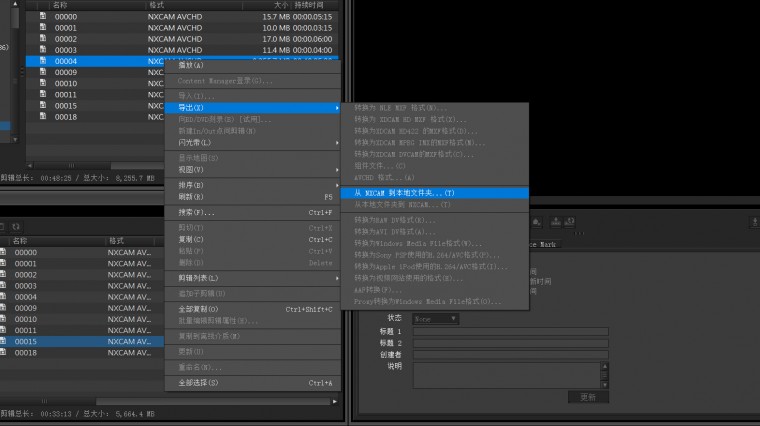Expand the 闪光带(L) submenu
This screenshot has height=426, width=760.
pos(252,142)
